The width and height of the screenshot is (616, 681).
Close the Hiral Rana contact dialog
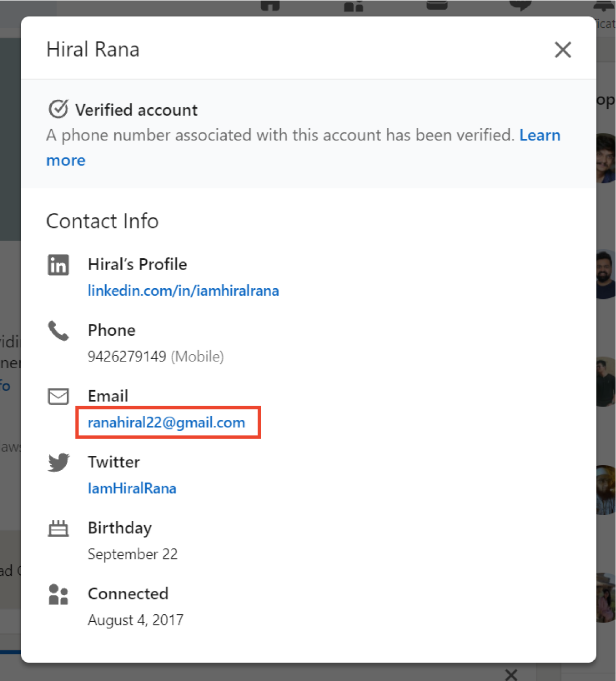563,50
